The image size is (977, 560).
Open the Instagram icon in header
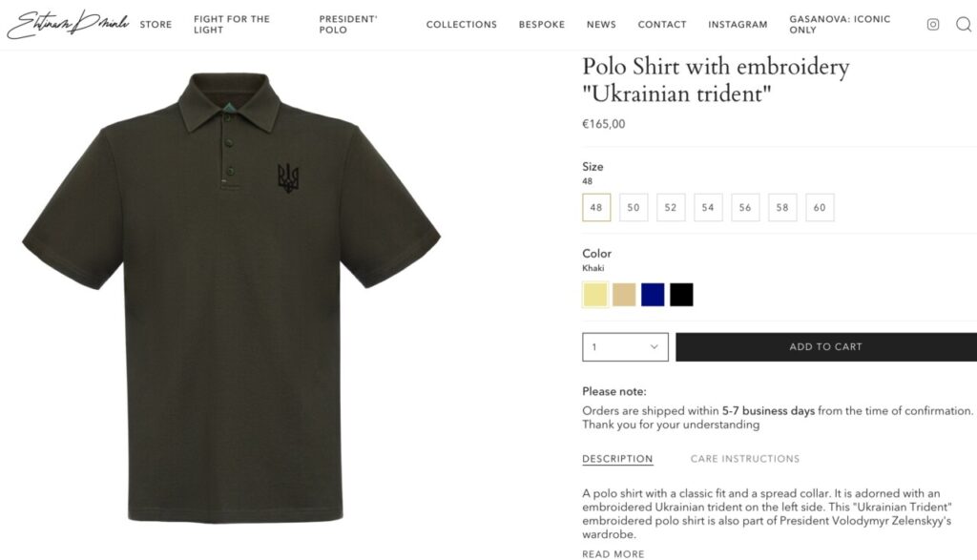click(933, 24)
